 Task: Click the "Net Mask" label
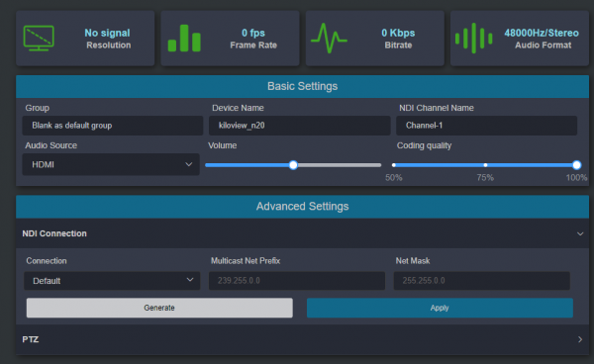(x=413, y=261)
